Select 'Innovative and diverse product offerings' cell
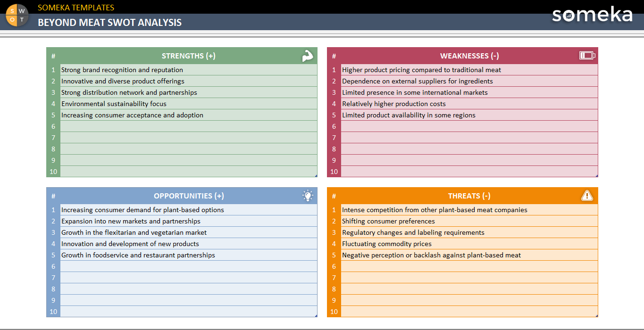Screen dimensions: 644x330 pyautogui.click(x=189, y=81)
